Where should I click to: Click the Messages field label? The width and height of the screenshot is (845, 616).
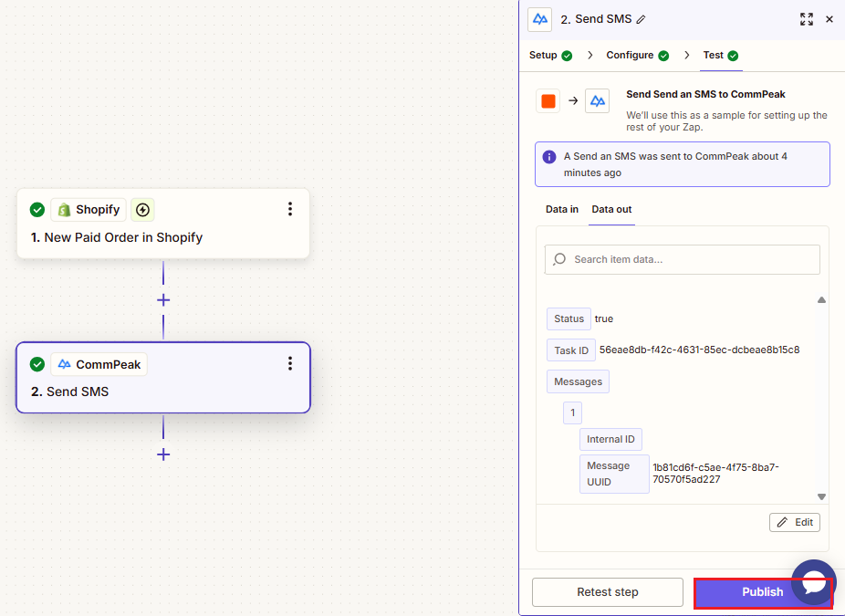[578, 381]
